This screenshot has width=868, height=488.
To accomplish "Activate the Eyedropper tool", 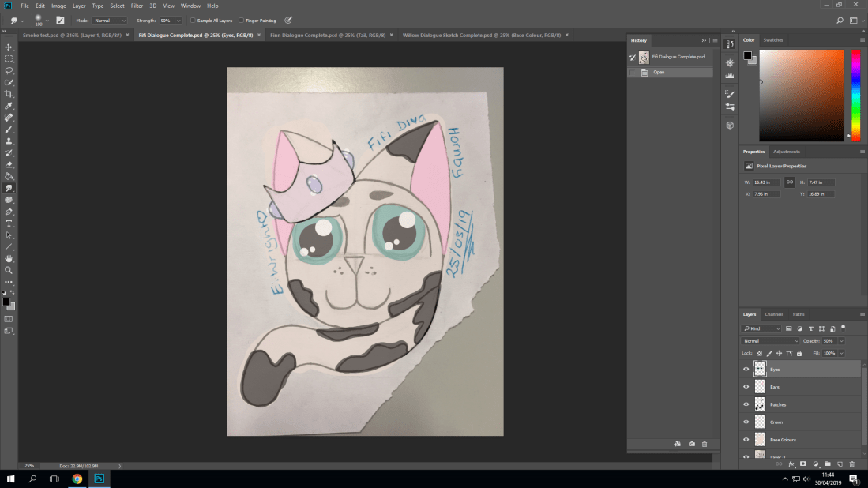I will coord(9,105).
